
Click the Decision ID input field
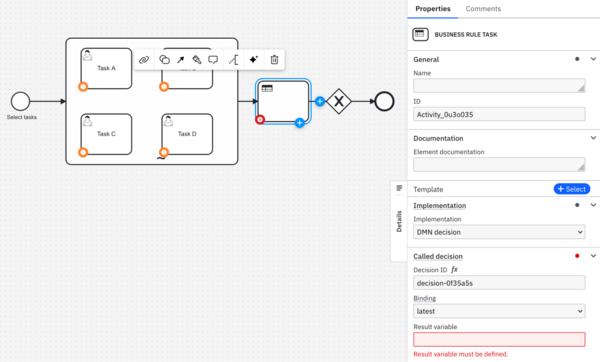499,283
